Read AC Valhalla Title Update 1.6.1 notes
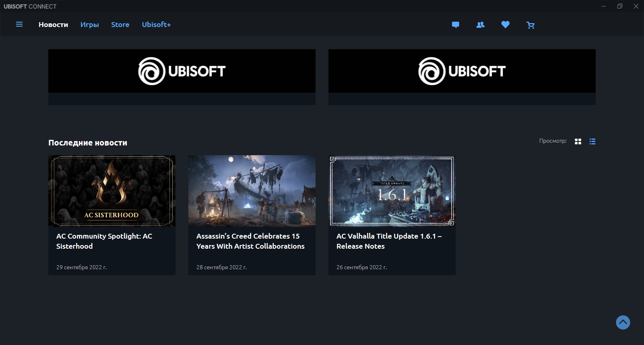The image size is (644, 345). (389, 241)
